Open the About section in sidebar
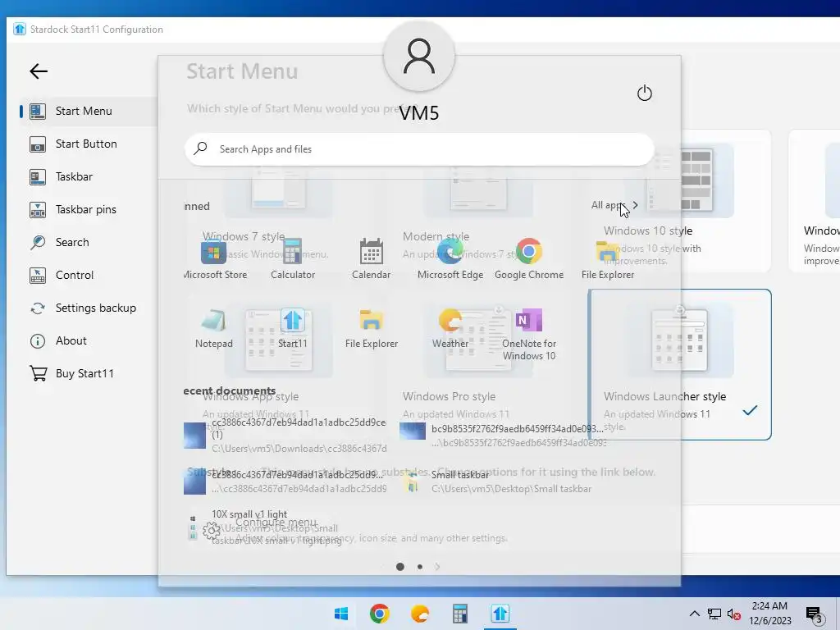Viewport: 840px width, 630px height. 71,340
